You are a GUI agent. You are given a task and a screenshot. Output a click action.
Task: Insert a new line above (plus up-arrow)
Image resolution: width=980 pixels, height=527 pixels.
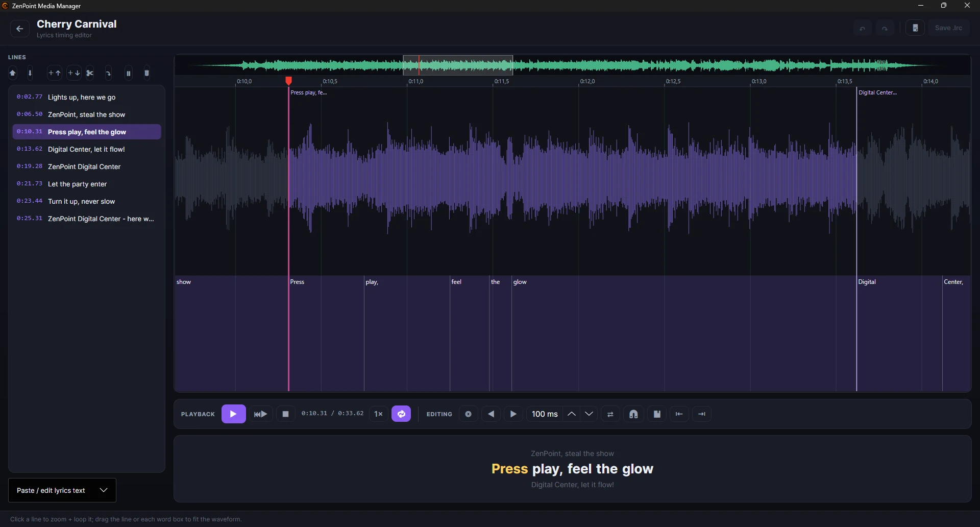55,74
